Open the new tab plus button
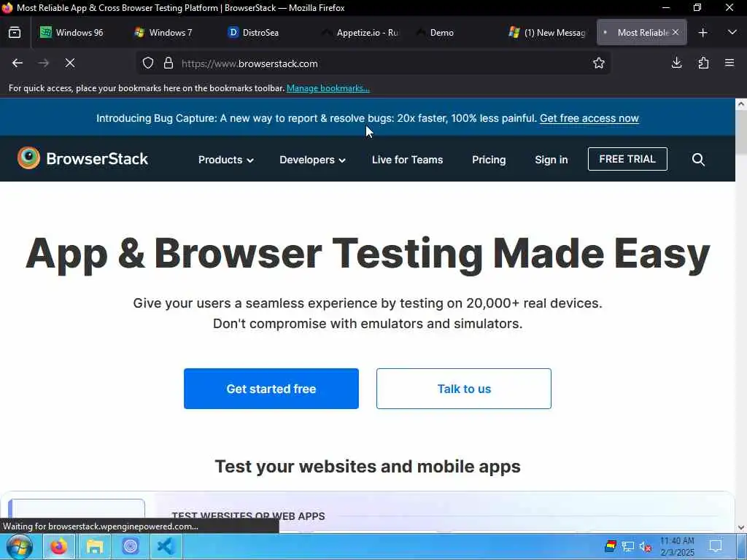This screenshot has height=560, width=747. pyautogui.click(x=703, y=32)
